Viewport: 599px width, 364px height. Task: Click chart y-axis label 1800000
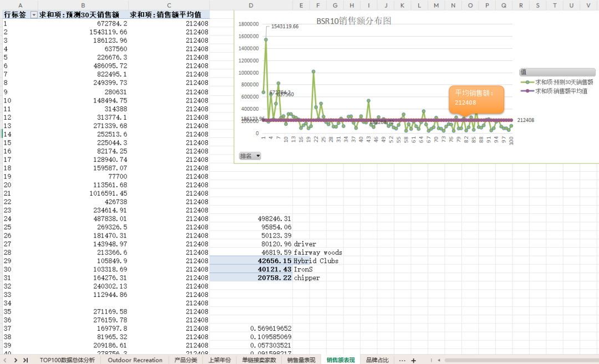point(248,24)
